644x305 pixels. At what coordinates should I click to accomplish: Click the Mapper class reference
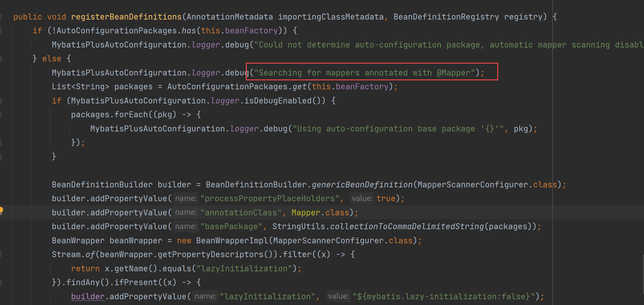coord(306,213)
